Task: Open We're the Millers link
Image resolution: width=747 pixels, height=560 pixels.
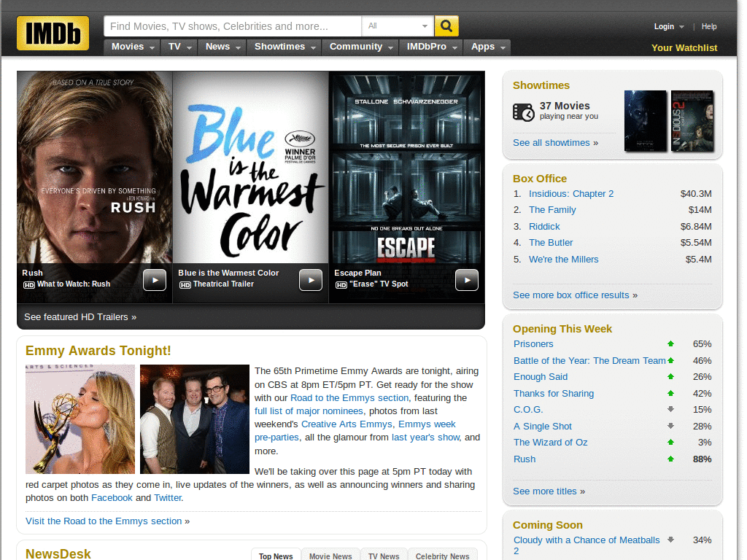Action: click(x=564, y=259)
